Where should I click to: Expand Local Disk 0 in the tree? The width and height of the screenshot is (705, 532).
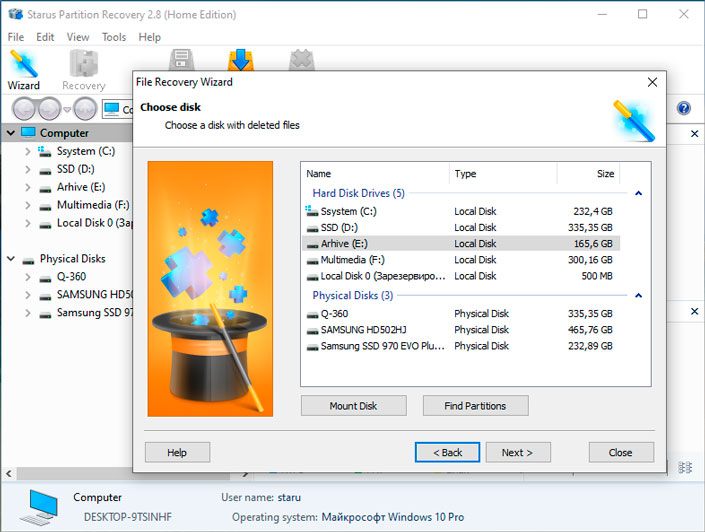pyautogui.click(x=28, y=224)
